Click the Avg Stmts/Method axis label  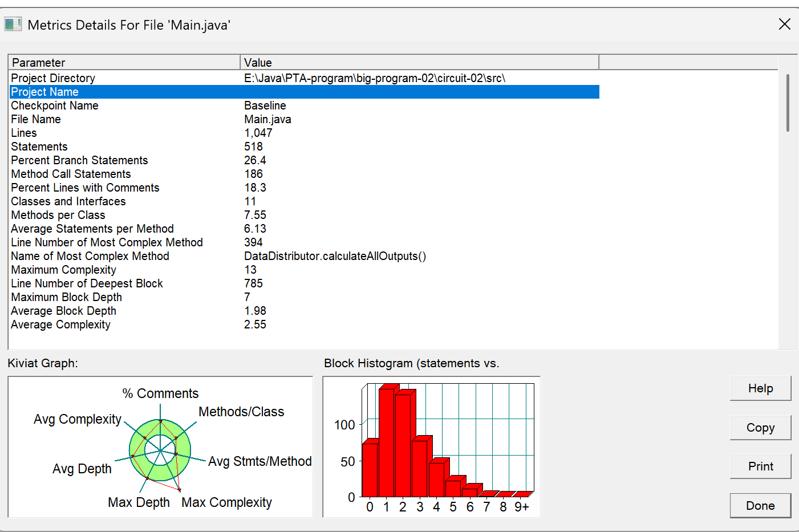259,461
